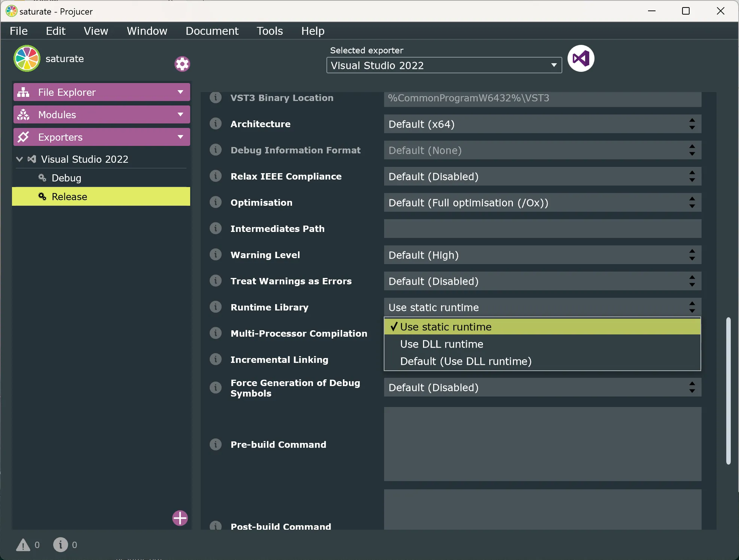Open the File menu

tap(19, 31)
